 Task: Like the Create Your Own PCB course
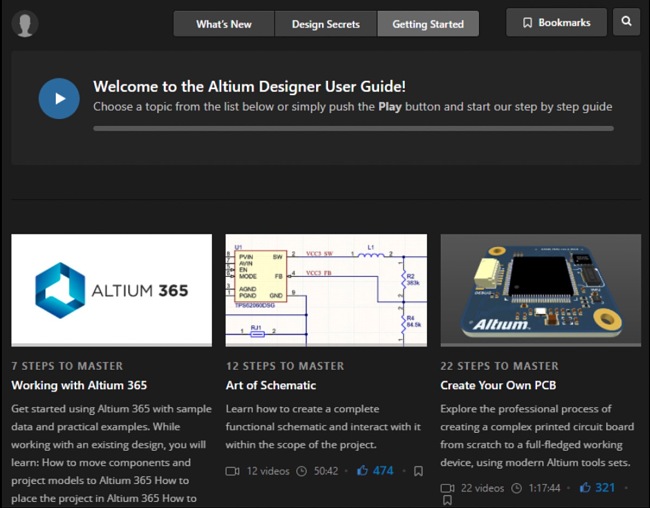tap(585, 488)
